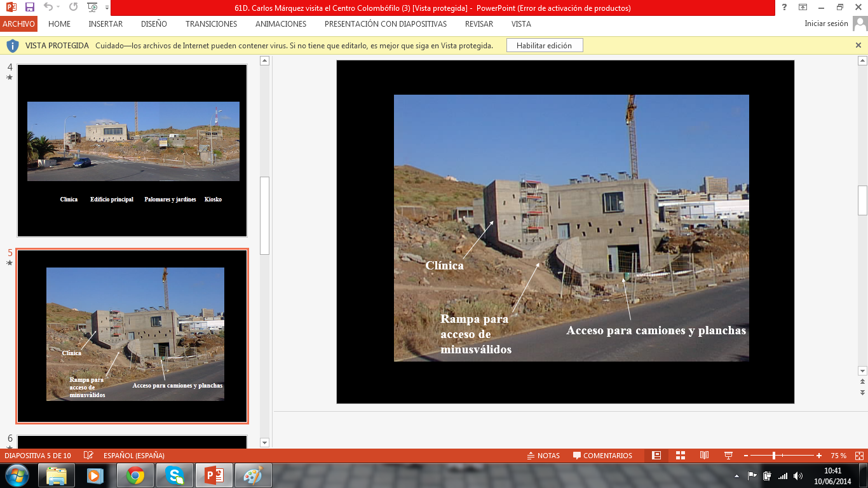Image resolution: width=868 pixels, height=488 pixels.
Task: Click main slide area scroll up arrow
Action: [862, 61]
